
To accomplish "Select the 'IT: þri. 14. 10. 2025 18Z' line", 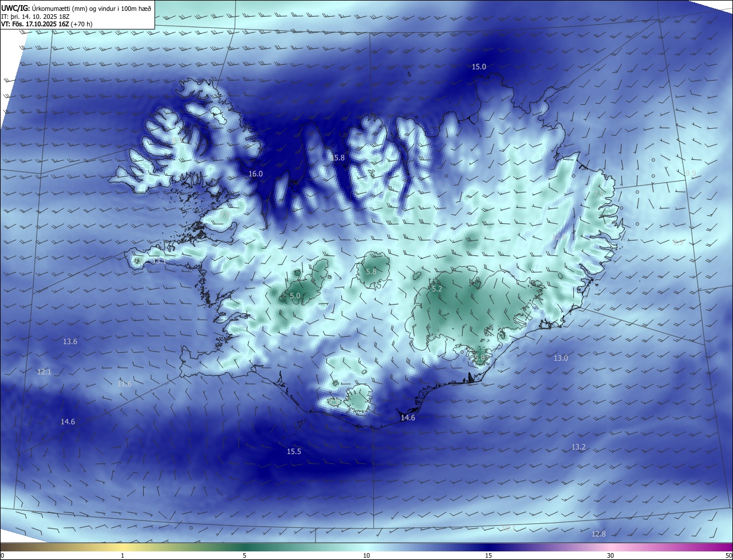I will pos(36,17).
